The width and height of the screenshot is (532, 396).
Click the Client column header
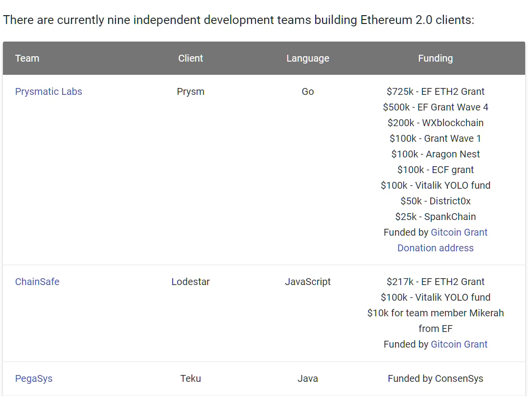(190, 58)
